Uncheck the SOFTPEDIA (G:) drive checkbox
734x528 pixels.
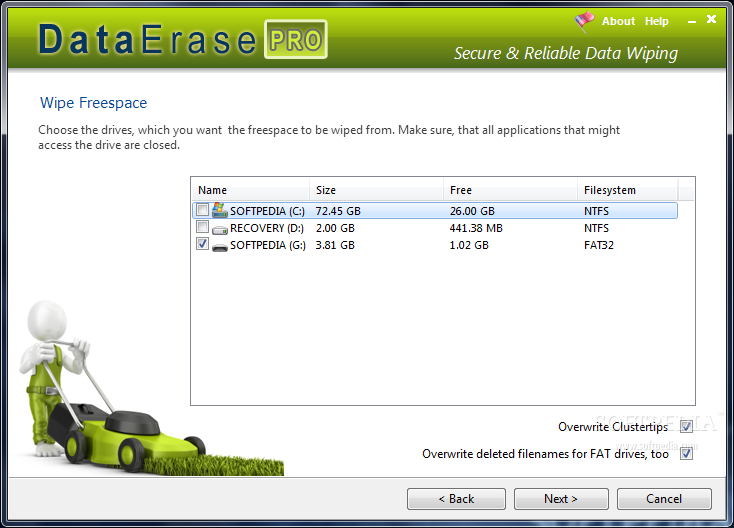click(202, 244)
